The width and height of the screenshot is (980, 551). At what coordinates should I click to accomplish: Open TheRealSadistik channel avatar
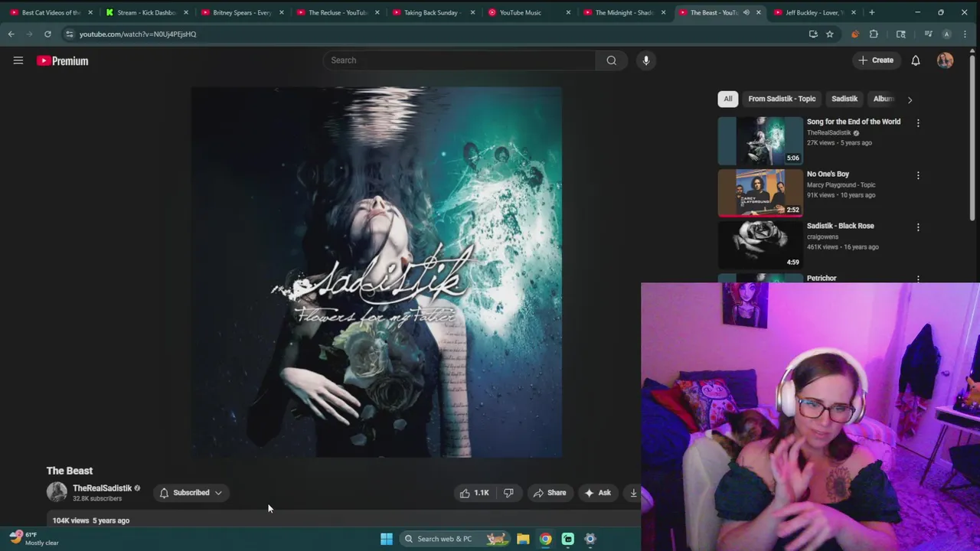[x=57, y=492]
